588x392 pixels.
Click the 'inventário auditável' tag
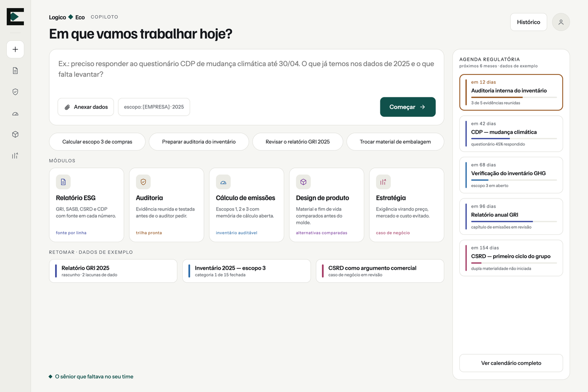tap(237, 233)
